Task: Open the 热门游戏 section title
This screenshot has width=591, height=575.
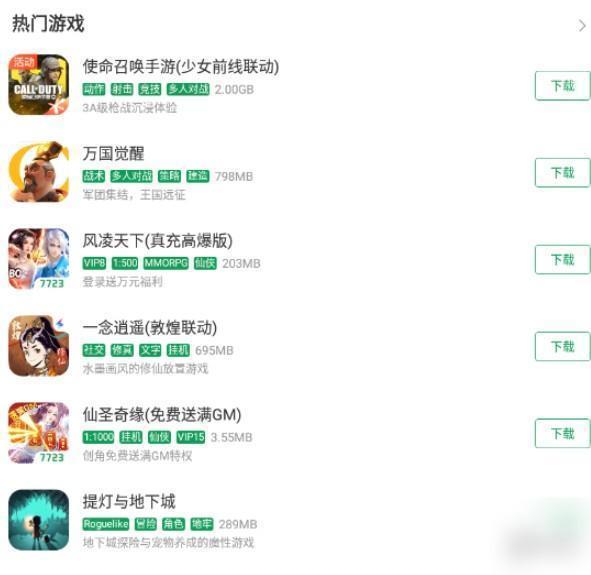Action: click(x=48, y=23)
